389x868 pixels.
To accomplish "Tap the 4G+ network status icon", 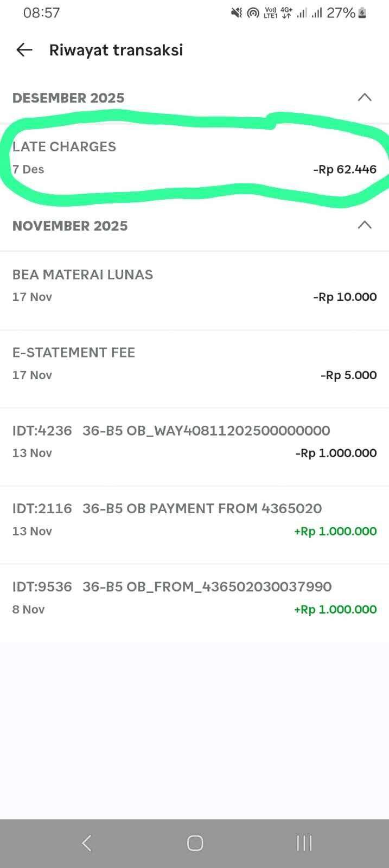I will pos(286,13).
